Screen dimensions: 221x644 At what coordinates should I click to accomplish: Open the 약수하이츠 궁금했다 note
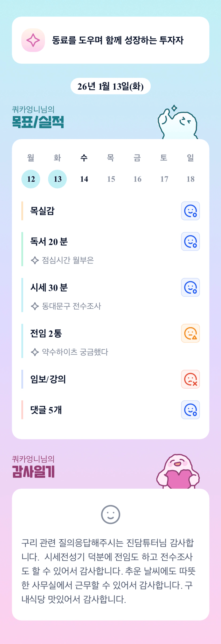coord(75,352)
